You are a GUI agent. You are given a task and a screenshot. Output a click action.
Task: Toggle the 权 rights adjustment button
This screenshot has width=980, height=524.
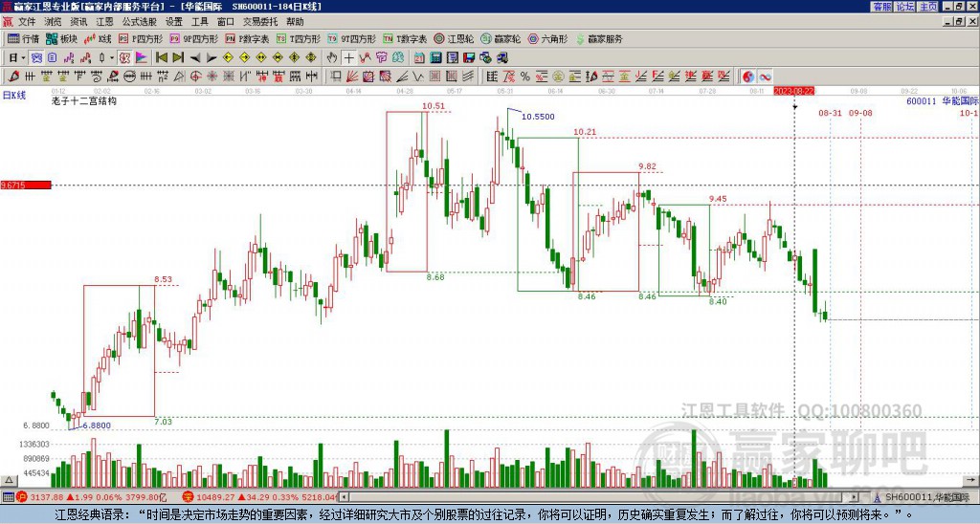click(x=124, y=58)
